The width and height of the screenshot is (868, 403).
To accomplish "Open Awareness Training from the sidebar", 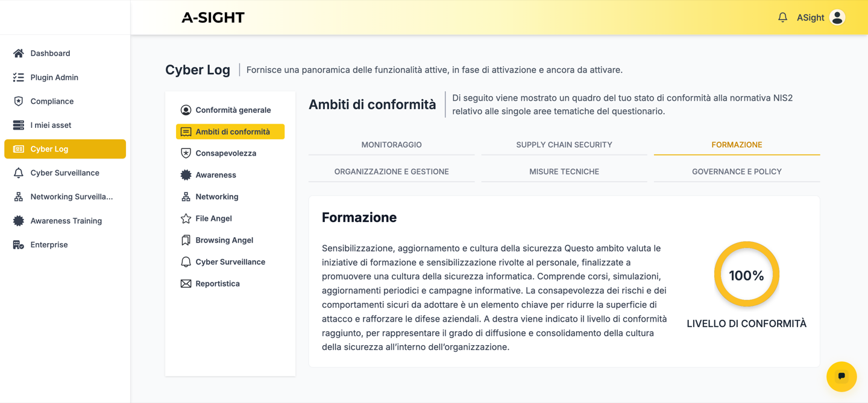I will tap(17, 220).
